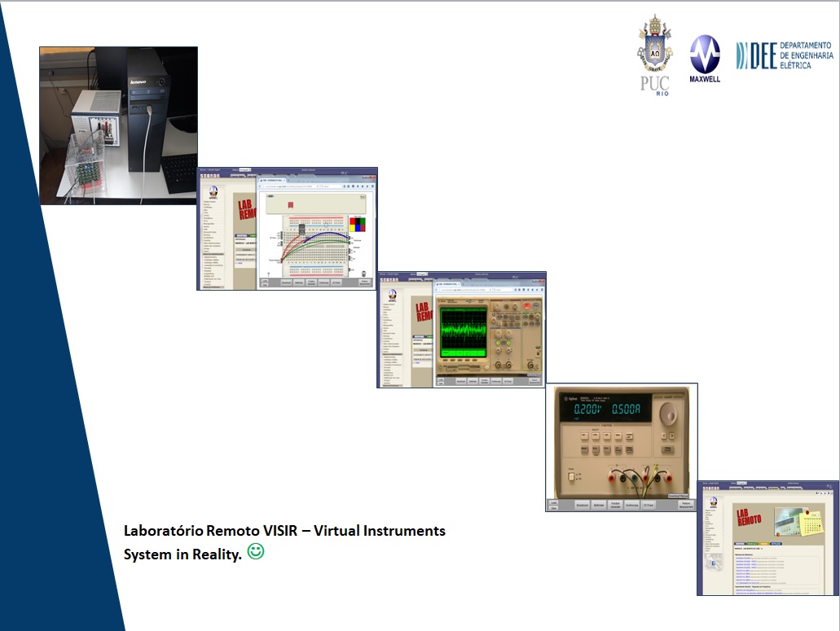Click Save button below the Agilent power supply

tap(553, 507)
